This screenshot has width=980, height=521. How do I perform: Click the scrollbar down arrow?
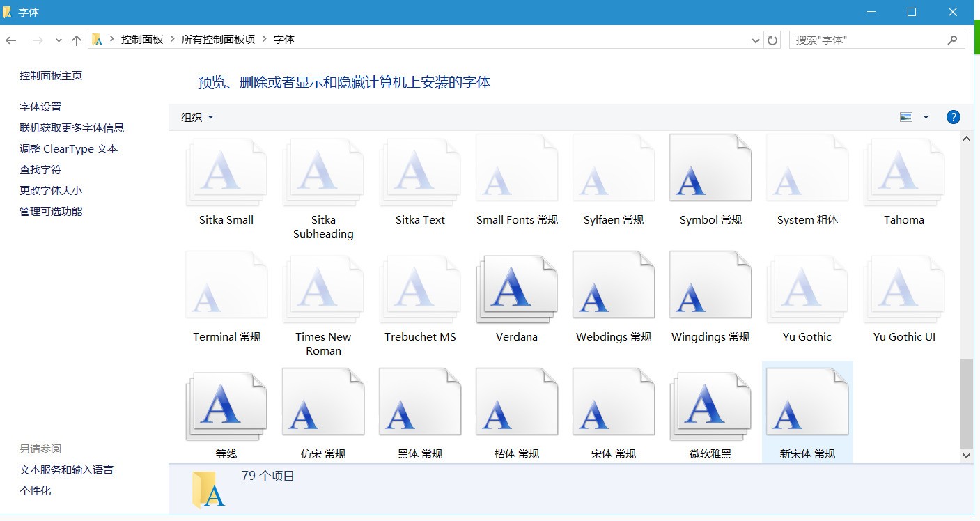click(966, 456)
